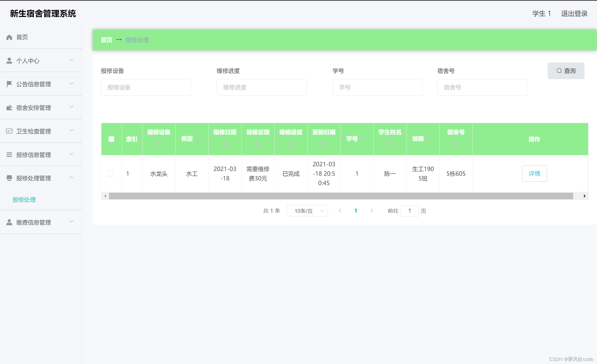Click the home icon beside 首页
This screenshot has width=597, height=364.
click(9, 37)
